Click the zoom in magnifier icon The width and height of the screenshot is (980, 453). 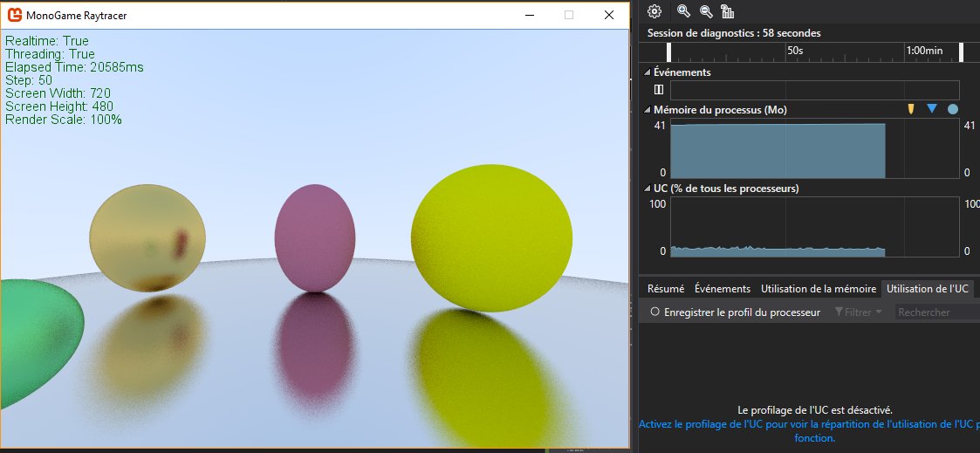coord(684,11)
